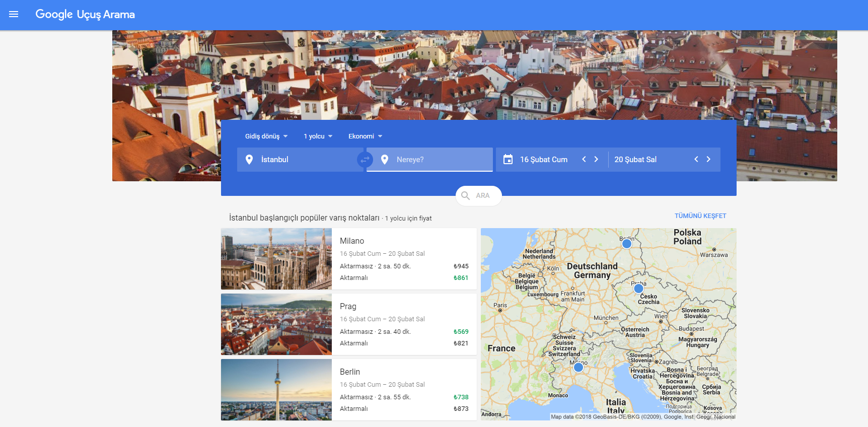Click the İstanbul origin field
Screen dimensions: 868x427
[x=300, y=160]
